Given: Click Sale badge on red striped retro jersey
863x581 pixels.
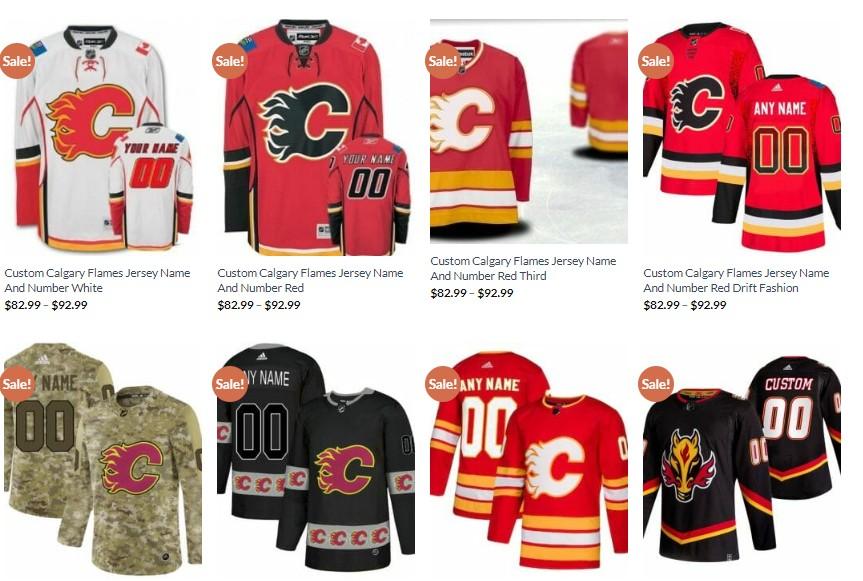Looking at the screenshot, I should tap(443, 383).
